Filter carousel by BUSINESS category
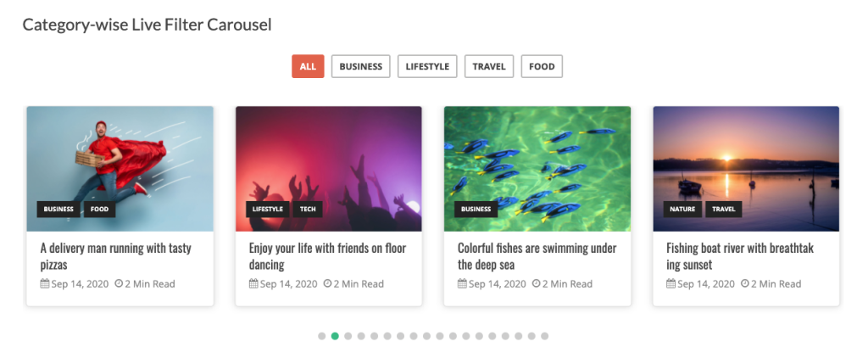 coord(360,66)
